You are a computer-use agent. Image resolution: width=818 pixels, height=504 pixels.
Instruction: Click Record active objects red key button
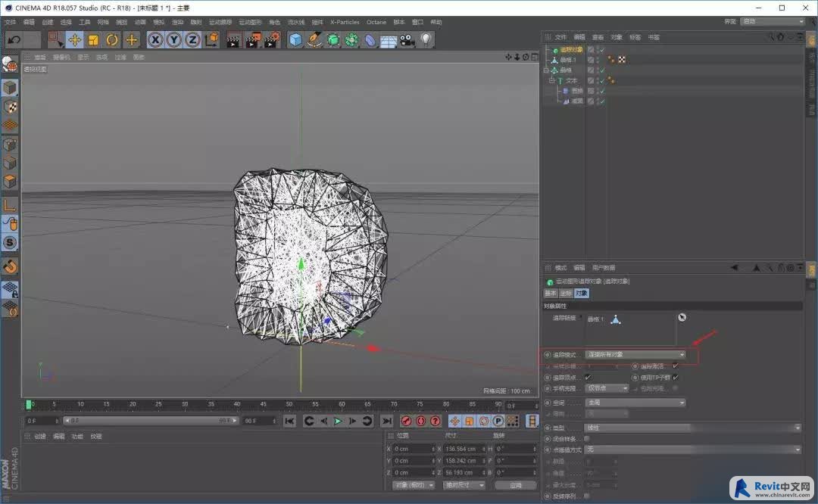[x=407, y=421]
